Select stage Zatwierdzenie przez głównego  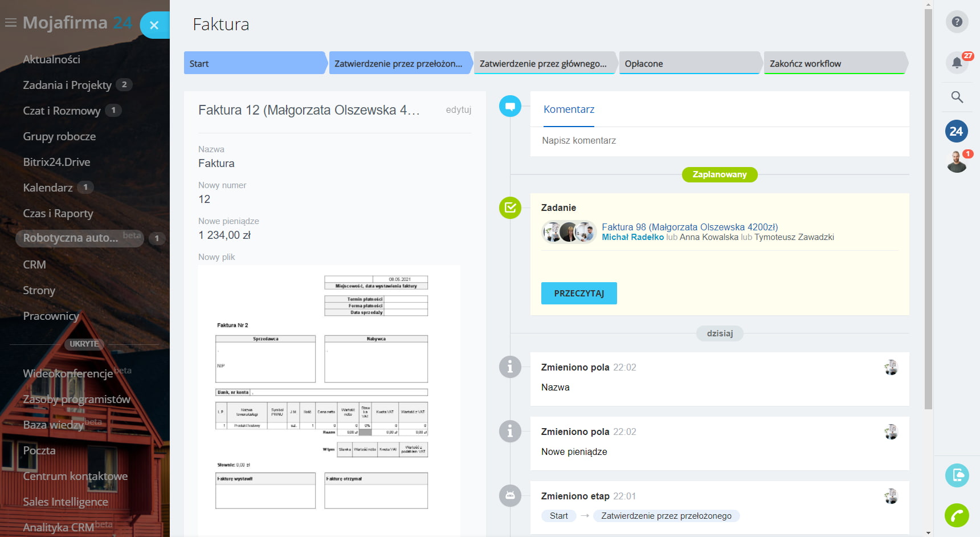[543, 64]
